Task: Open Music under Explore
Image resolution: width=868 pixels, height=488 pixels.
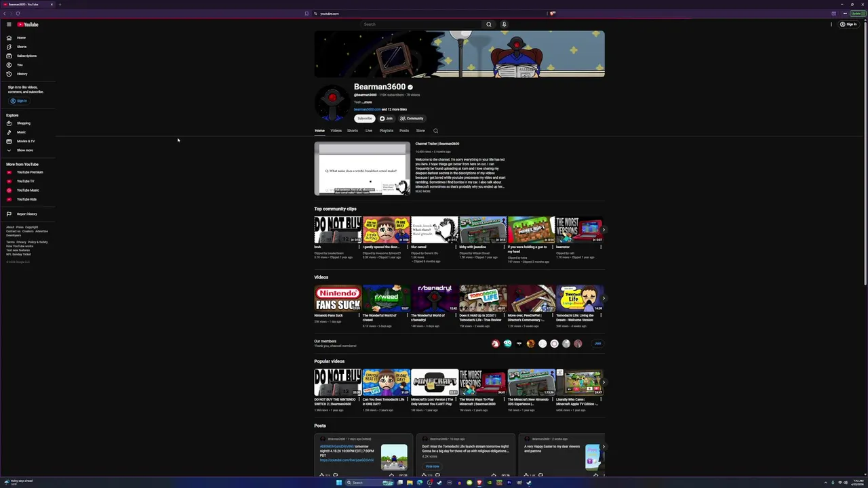Action: pyautogui.click(x=21, y=132)
